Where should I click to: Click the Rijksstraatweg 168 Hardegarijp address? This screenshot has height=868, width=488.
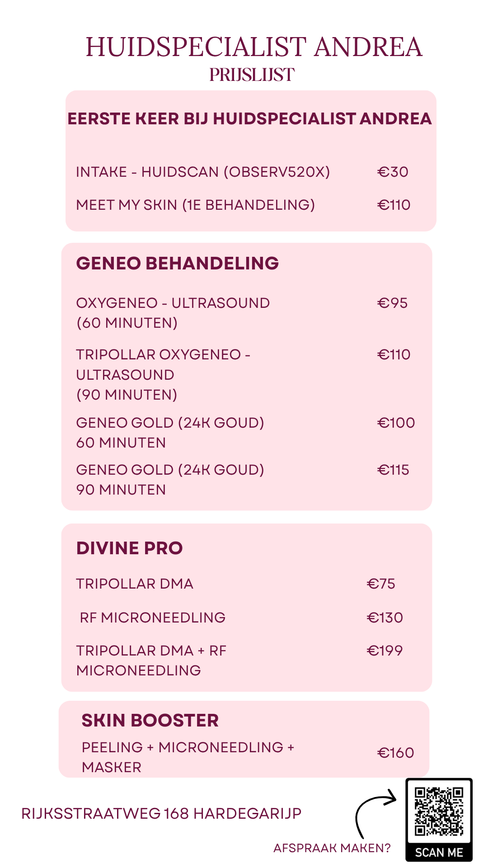point(161,814)
